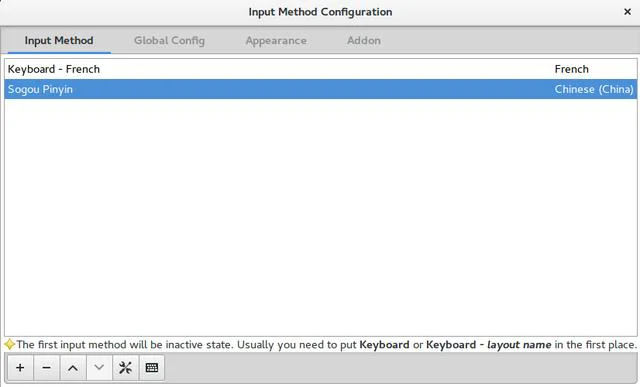Viewport: 640px width, 387px height.
Task: Go to the Addon tab
Action: pyautogui.click(x=364, y=40)
